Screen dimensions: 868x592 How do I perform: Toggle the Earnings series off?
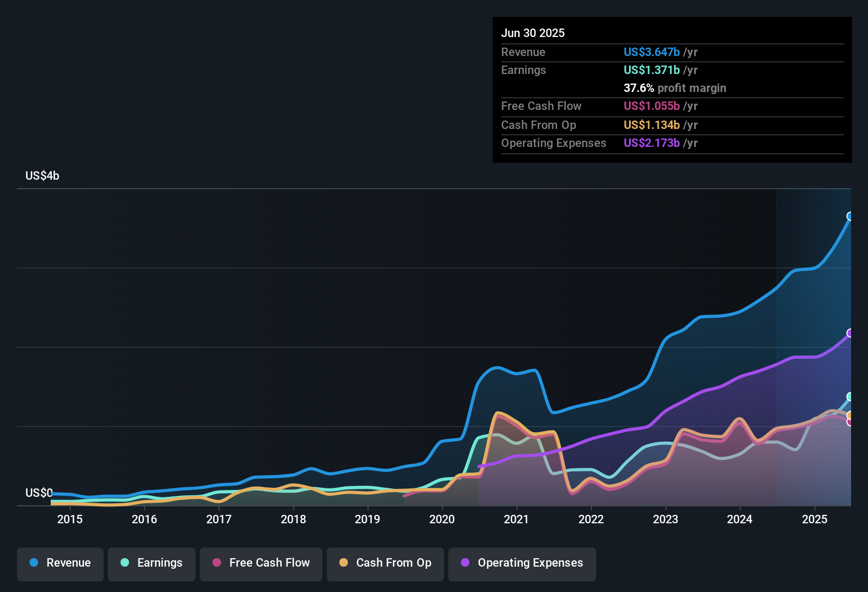pos(152,563)
